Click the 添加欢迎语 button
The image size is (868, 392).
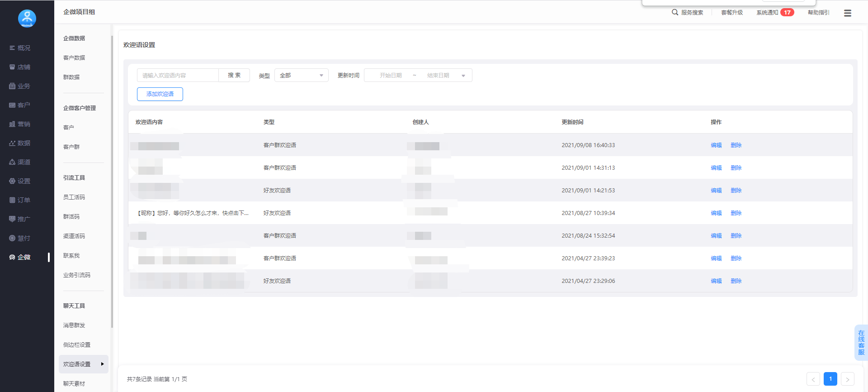[x=160, y=94]
